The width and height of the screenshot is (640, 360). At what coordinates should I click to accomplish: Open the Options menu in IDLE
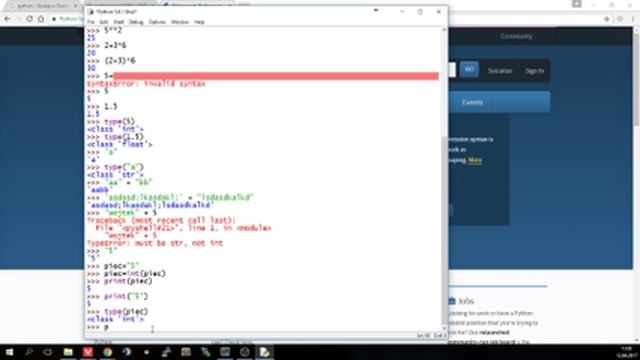point(157,22)
